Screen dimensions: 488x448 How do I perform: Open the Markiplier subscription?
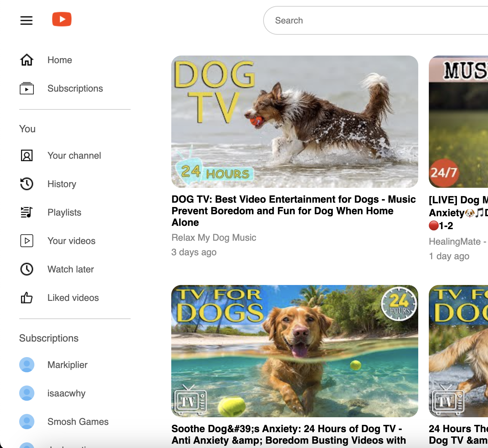point(67,365)
